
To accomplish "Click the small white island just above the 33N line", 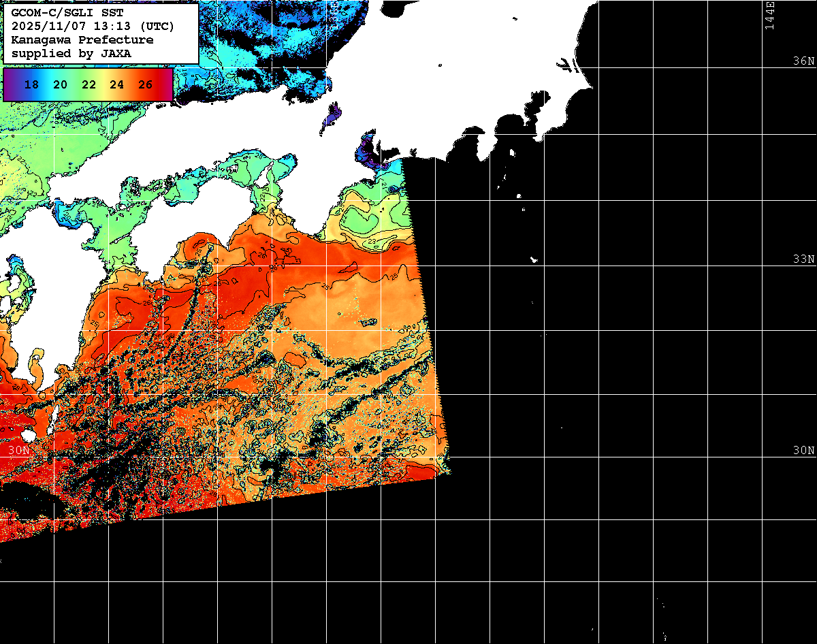I will click(534, 259).
